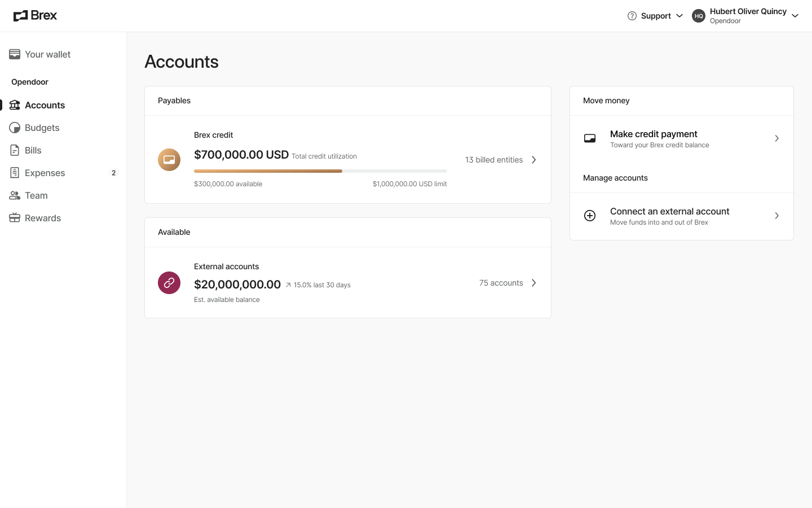The width and height of the screenshot is (812, 508).
Task: Click the Team people icon
Action: click(x=15, y=195)
